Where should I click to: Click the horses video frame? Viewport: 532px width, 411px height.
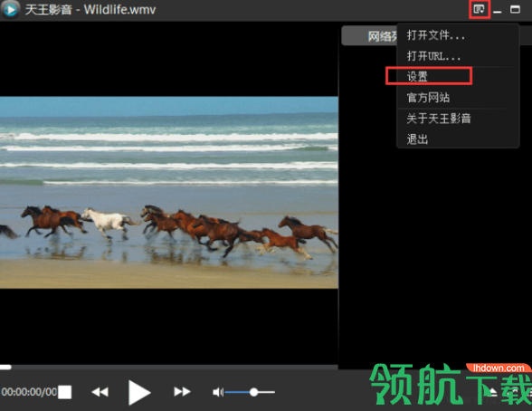[x=169, y=193]
